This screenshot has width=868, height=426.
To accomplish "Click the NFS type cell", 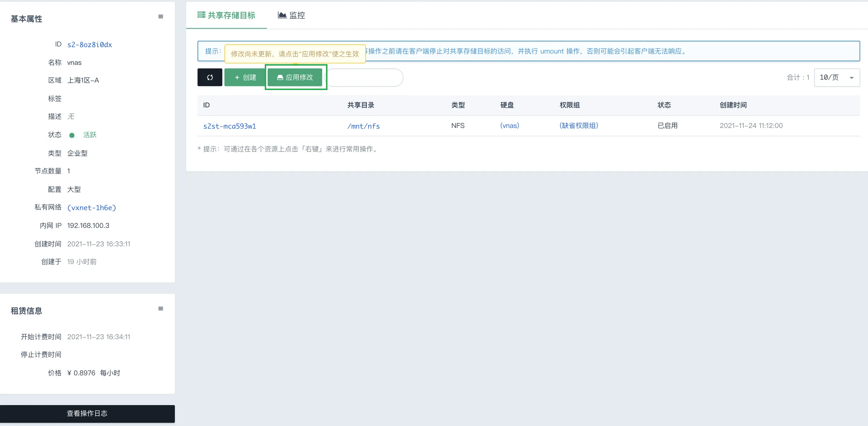I will point(458,125).
